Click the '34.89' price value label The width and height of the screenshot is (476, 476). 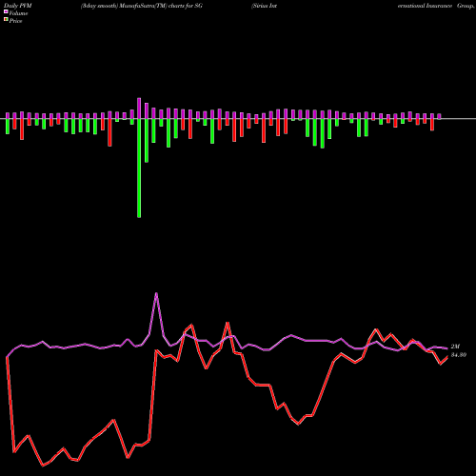pos(459,355)
